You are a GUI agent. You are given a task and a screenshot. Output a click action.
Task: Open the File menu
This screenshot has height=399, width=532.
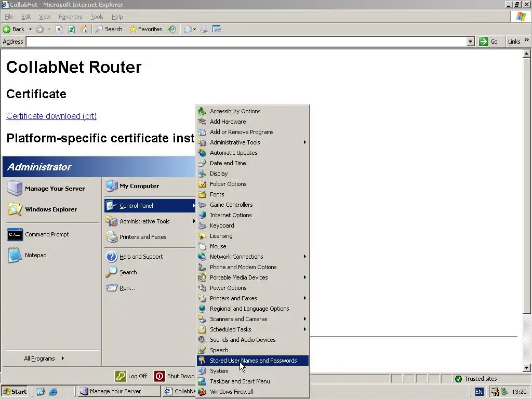[9, 17]
